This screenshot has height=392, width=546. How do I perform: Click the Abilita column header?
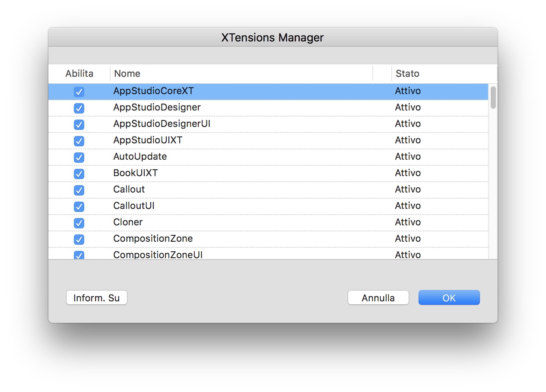tap(79, 73)
